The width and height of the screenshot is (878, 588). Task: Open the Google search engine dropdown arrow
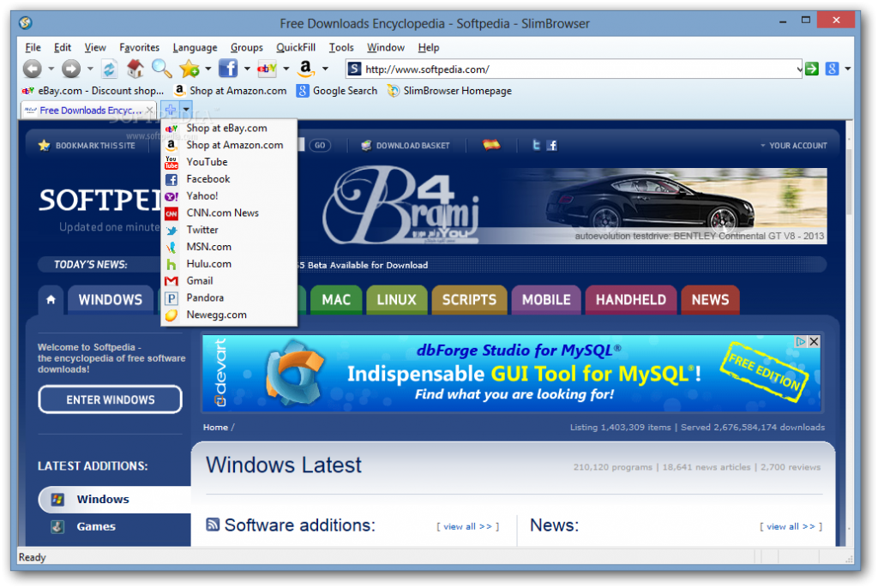click(x=848, y=69)
